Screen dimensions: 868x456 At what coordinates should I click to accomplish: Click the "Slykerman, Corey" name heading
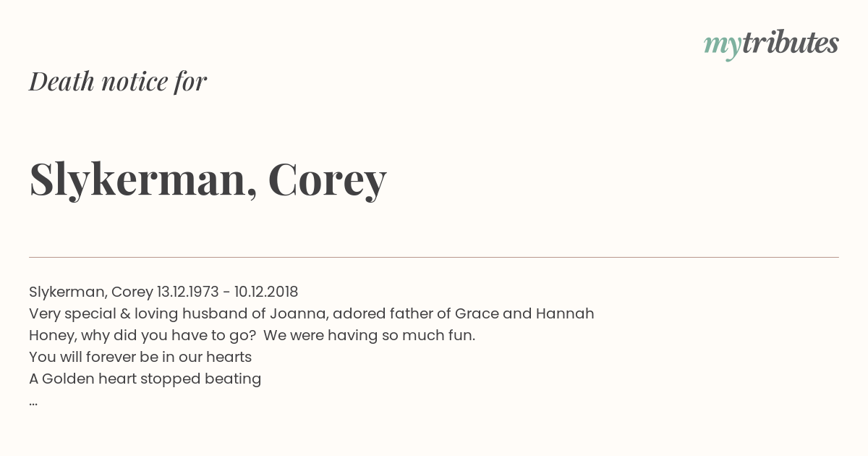point(208,180)
